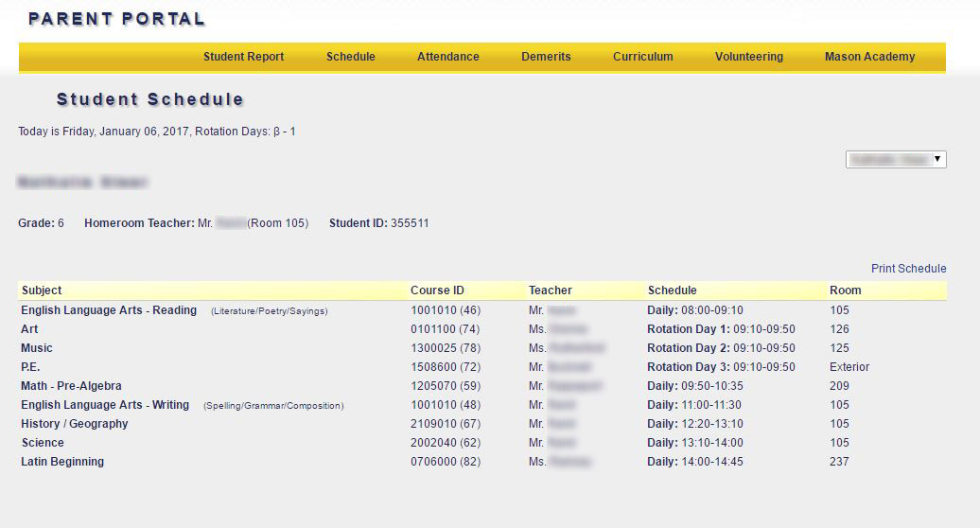Select the History / Geography subject
The height and width of the screenshot is (528, 980).
74,424
